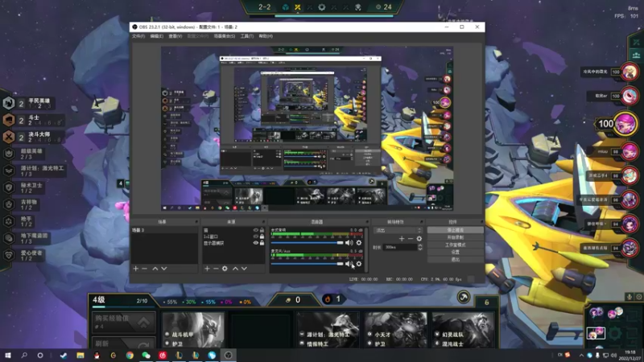Remove scene transition with minus icon

(411, 238)
